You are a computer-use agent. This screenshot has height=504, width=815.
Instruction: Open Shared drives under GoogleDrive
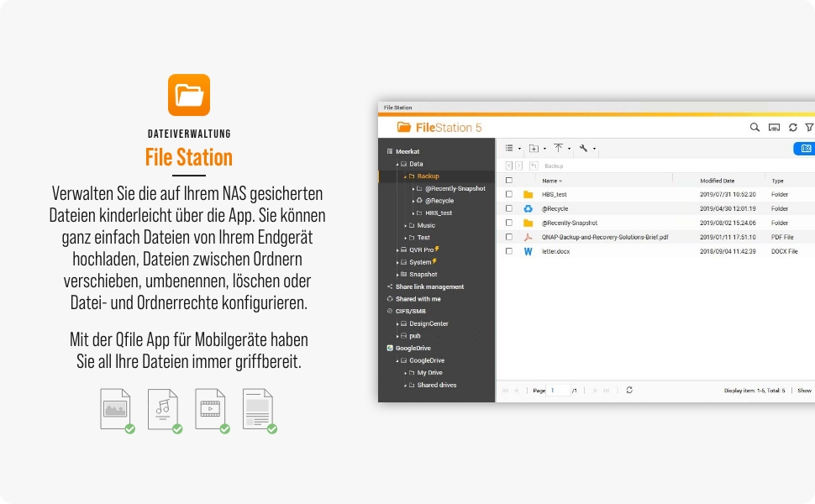(x=437, y=385)
